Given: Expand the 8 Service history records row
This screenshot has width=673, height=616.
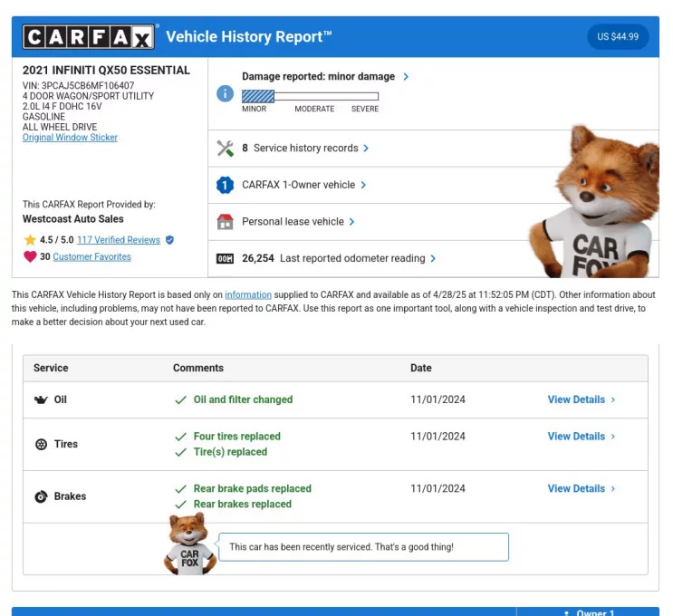Looking at the screenshot, I should click(x=305, y=149).
